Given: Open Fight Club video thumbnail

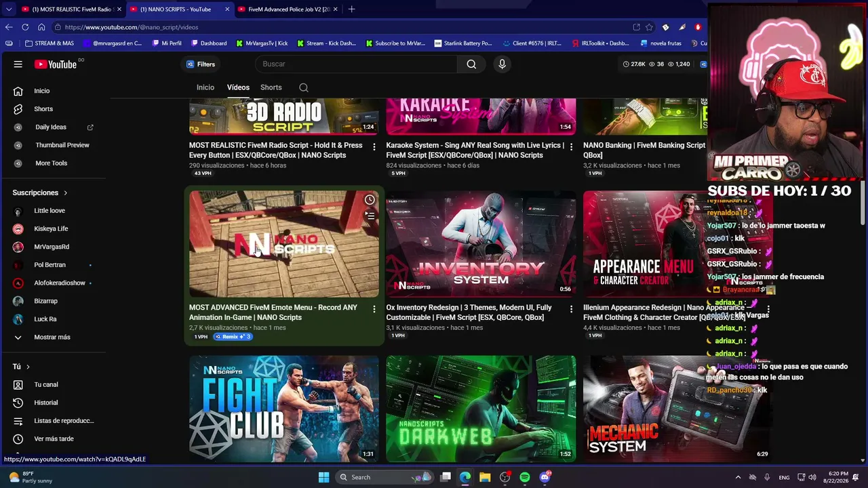Looking at the screenshot, I should [x=284, y=409].
